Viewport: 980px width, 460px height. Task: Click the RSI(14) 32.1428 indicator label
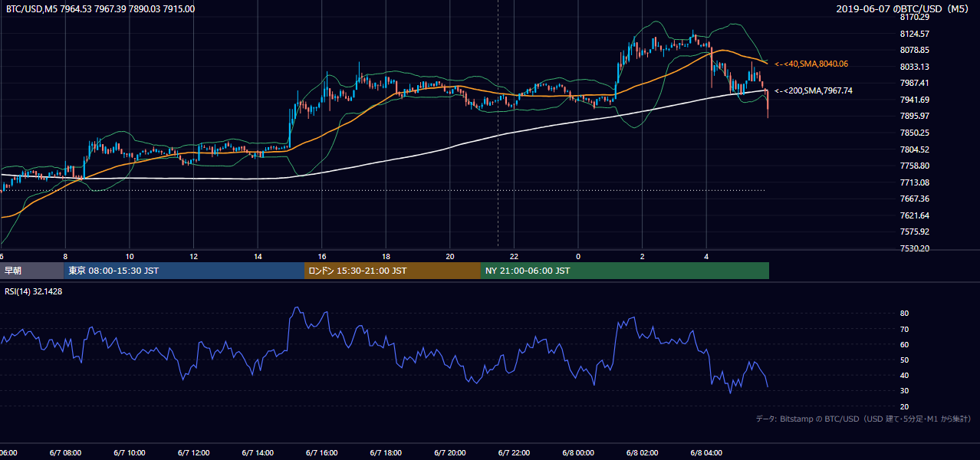click(x=34, y=291)
